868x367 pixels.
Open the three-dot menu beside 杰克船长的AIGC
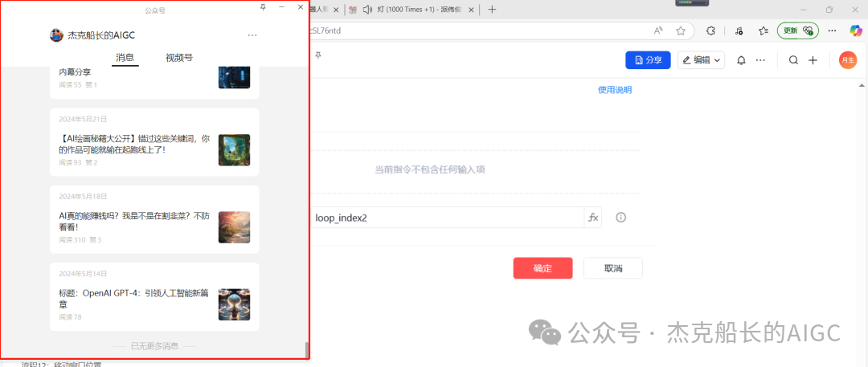pos(252,35)
